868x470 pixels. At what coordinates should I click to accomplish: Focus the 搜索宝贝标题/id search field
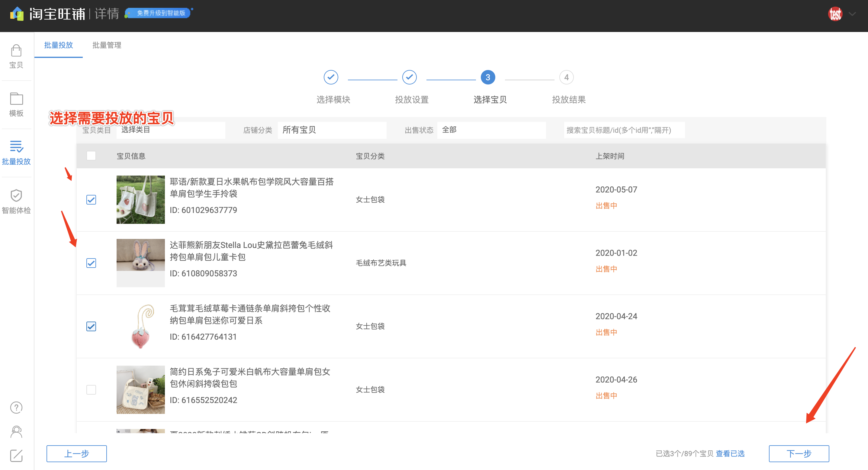click(624, 130)
